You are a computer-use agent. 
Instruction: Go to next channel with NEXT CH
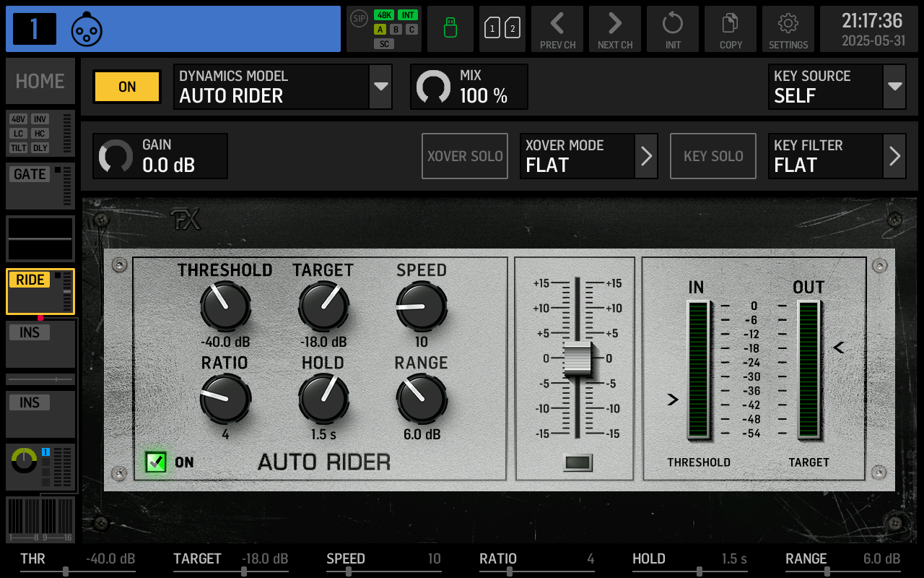pyautogui.click(x=615, y=29)
